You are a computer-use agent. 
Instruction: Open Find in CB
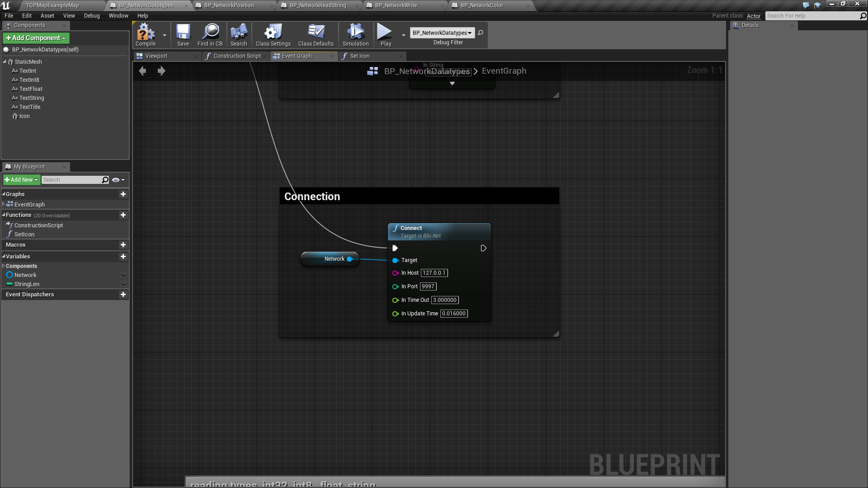[210, 35]
